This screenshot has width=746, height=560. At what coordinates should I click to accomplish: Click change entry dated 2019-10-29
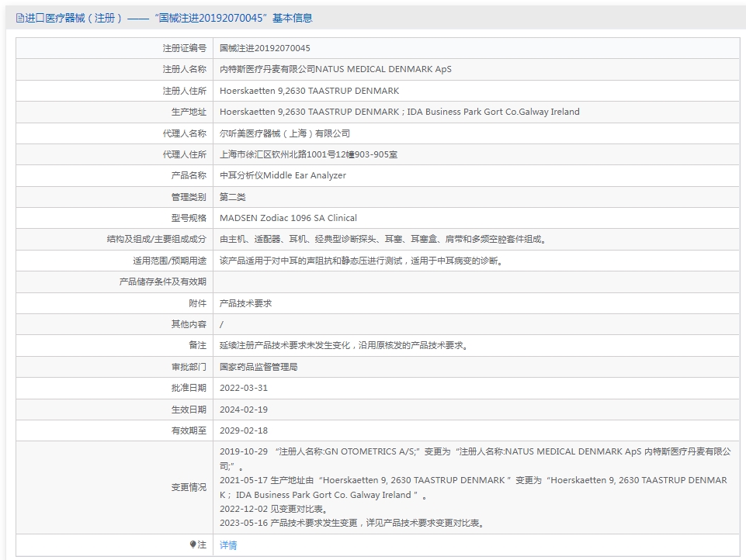(475, 458)
